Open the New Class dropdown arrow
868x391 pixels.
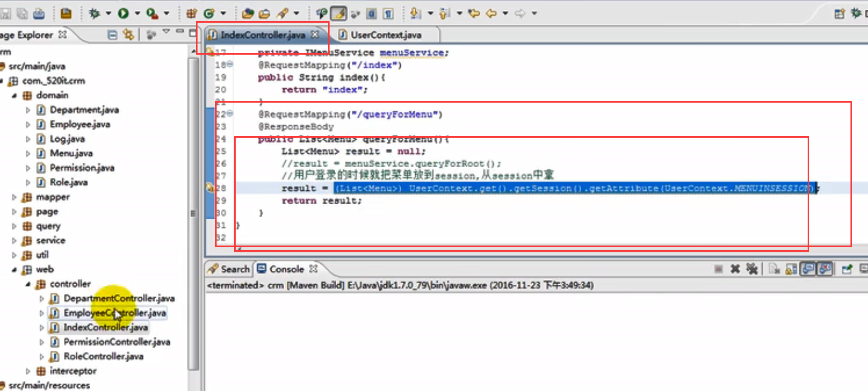tap(223, 13)
